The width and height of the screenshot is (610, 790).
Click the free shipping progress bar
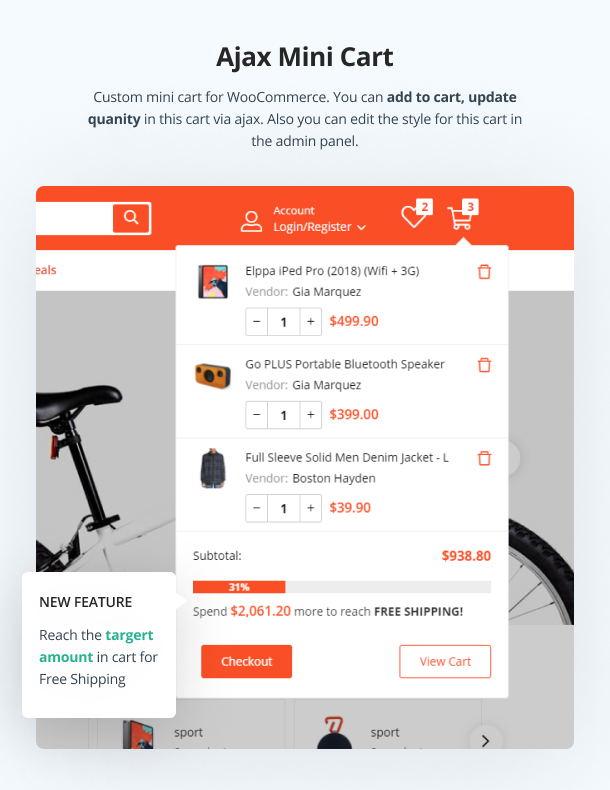[342, 587]
